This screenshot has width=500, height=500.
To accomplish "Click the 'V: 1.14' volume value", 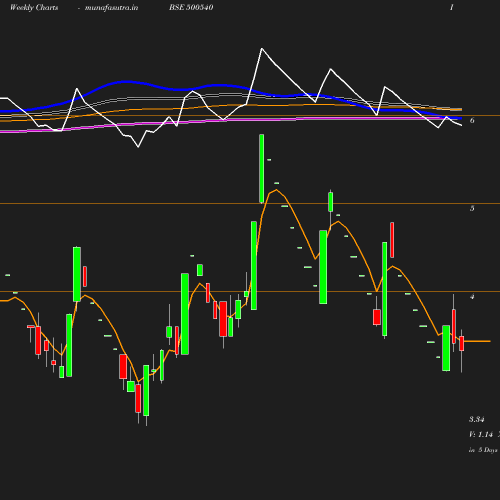I will [x=481, y=435].
